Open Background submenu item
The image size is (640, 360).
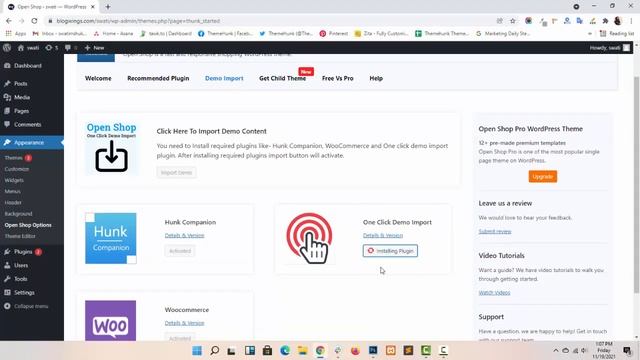[18, 214]
